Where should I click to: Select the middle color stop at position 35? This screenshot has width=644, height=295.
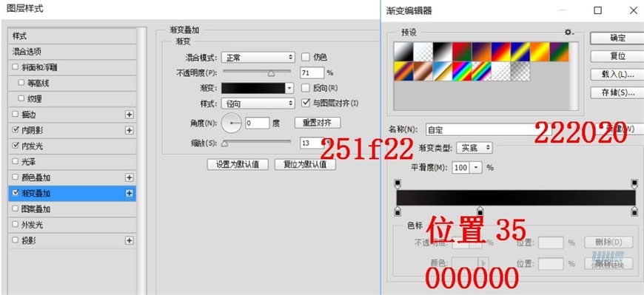pos(480,211)
